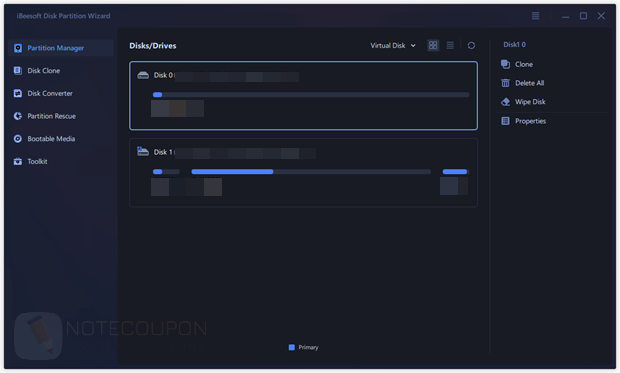Click the Toolkit toolbox icon
This screenshot has width=620, height=373.
[18, 161]
